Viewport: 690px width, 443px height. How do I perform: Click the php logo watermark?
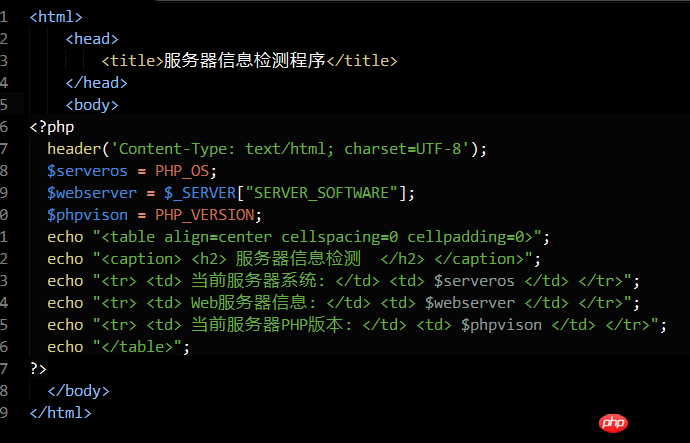tap(614, 424)
